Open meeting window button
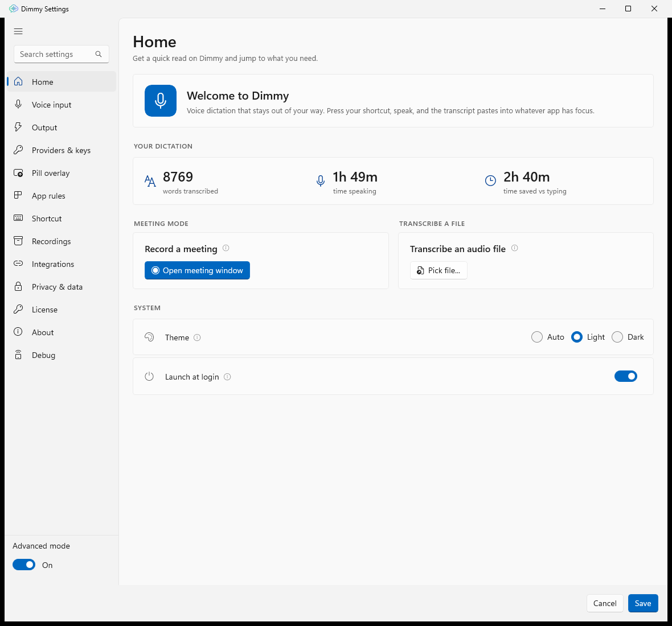Viewport: 672px width, 626px height. (197, 270)
